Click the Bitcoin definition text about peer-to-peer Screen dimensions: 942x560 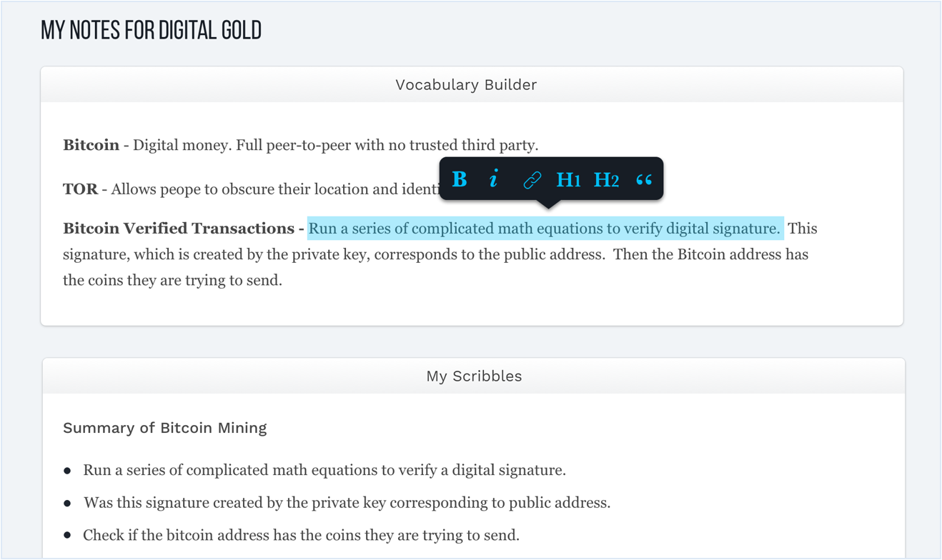[336, 145]
